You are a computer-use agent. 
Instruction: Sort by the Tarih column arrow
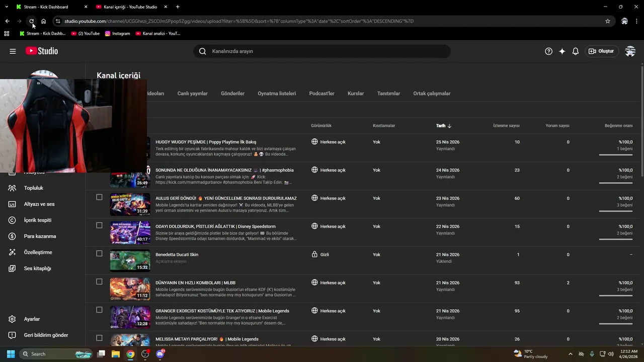click(449, 126)
